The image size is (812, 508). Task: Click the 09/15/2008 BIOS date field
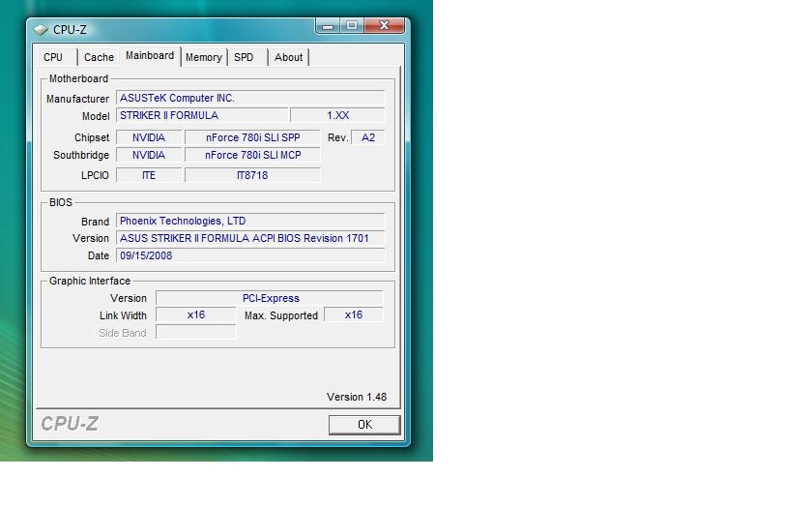(x=250, y=255)
